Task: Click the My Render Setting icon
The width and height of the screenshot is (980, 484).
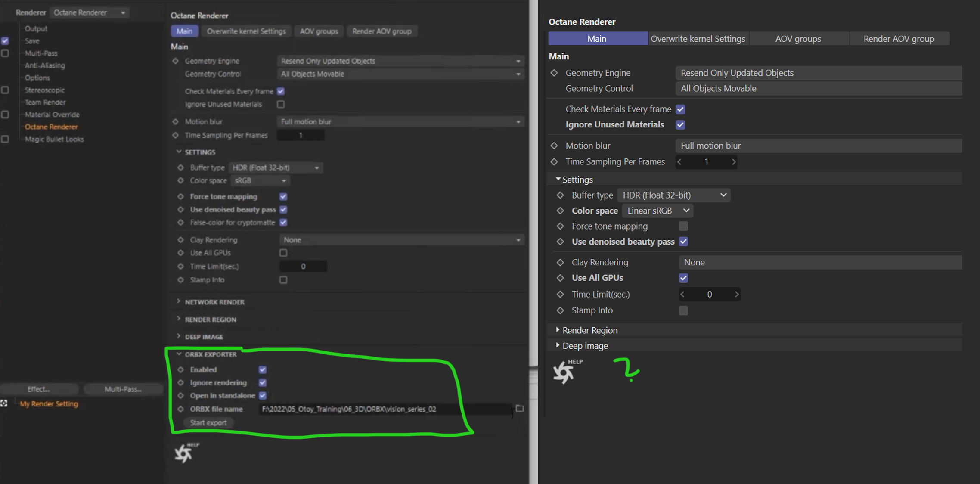Action: (4, 403)
